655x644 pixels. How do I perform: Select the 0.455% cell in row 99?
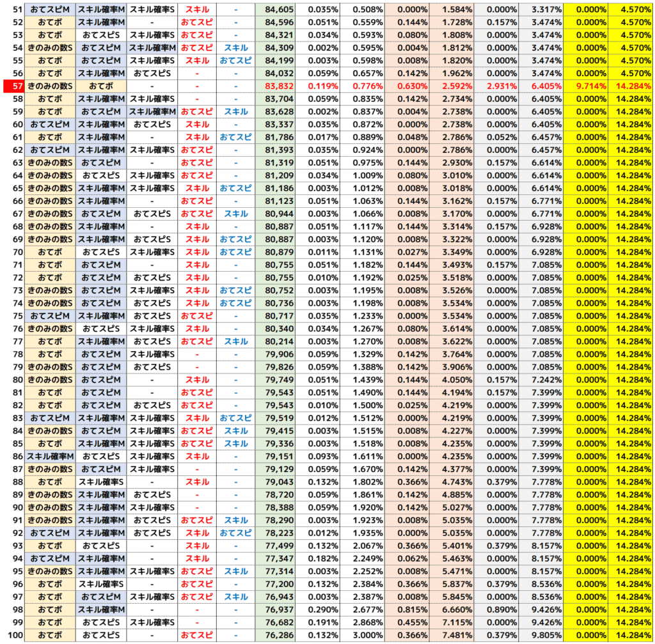coord(407,622)
